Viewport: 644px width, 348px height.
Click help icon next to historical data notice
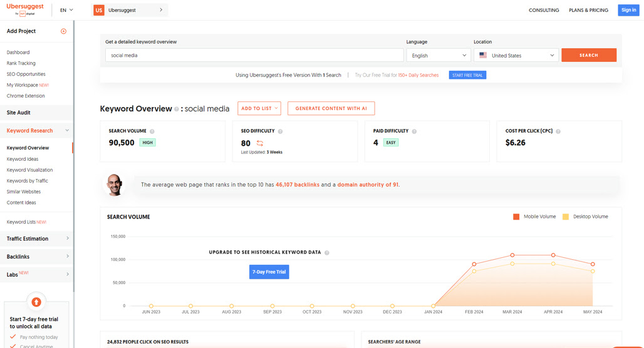(x=327, y=253)
